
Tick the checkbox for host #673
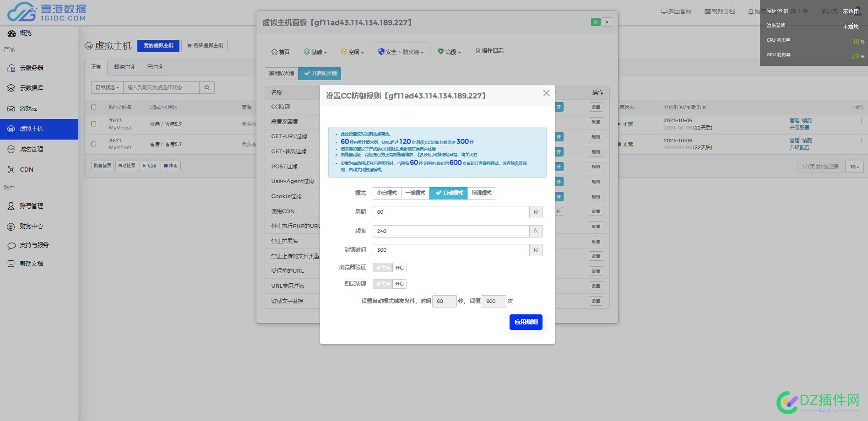(x=94, y=124)
